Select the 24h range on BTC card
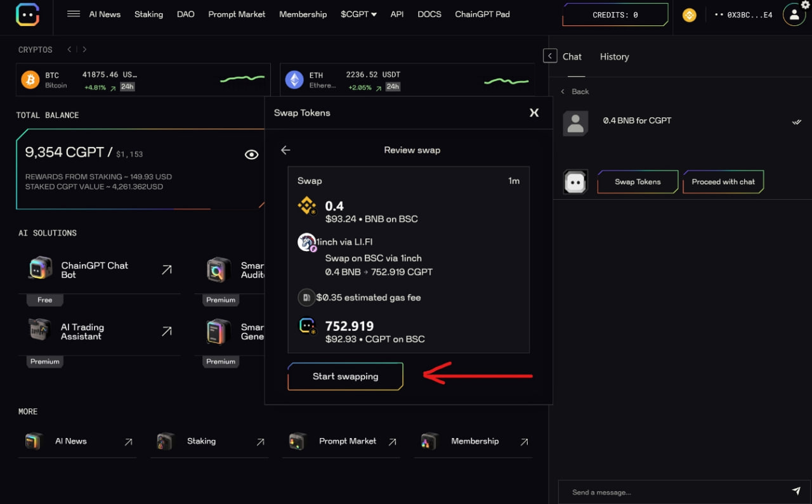 (x=128, y=87)
